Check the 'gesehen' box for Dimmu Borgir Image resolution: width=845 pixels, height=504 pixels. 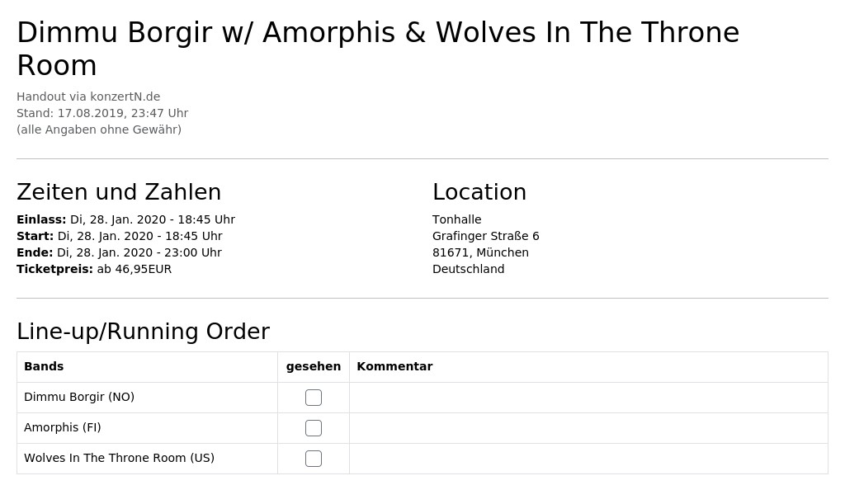coord(313,398)
